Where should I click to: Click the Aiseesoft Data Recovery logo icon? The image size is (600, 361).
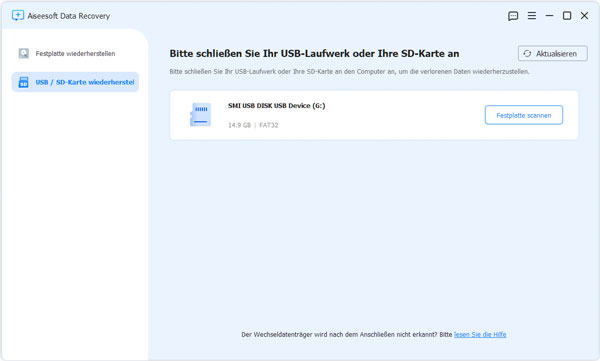[x=18, y=15]
